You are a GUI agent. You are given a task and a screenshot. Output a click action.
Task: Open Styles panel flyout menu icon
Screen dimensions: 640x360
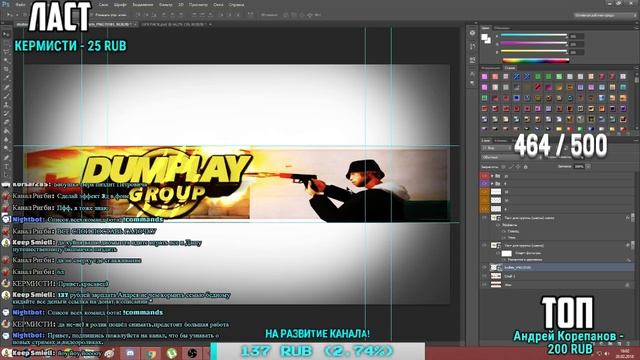tap(636, 68)
